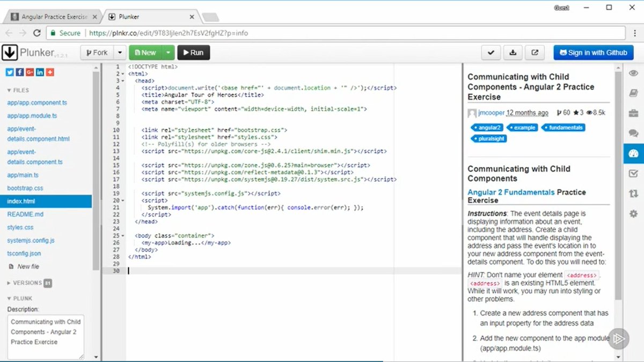Collapse the FILES section
The width and height of the screenshot is (644, 362).
click(18, 90)
